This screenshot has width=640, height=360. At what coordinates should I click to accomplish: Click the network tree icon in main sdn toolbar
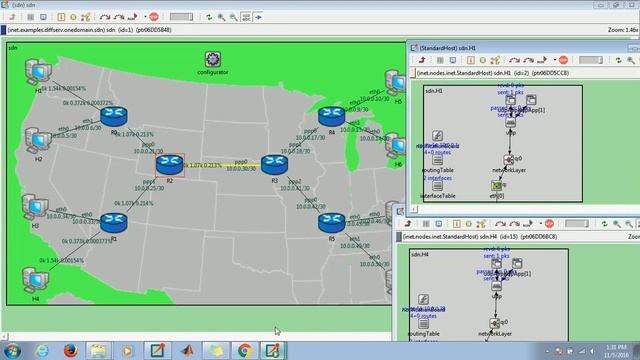[x=86, y=17]
